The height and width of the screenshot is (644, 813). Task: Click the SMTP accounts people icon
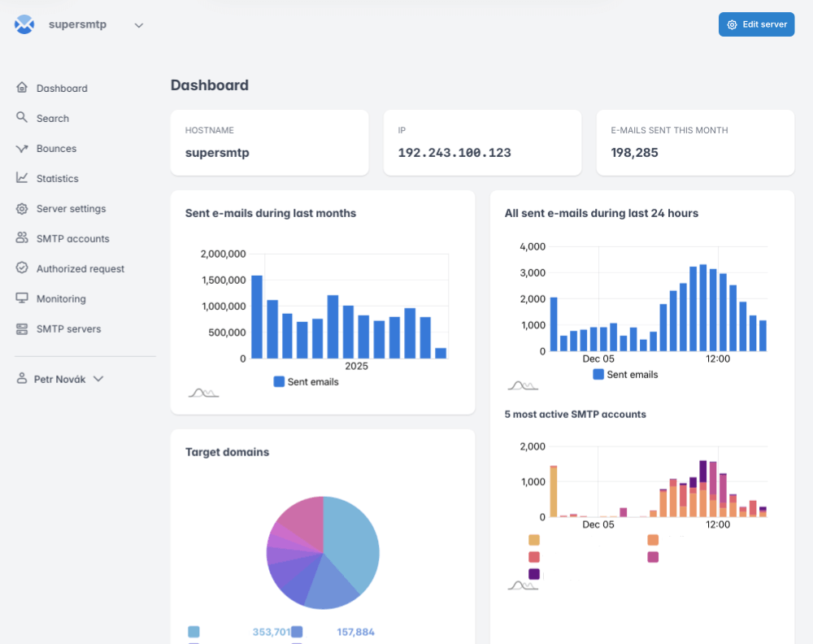coord(22,238)
